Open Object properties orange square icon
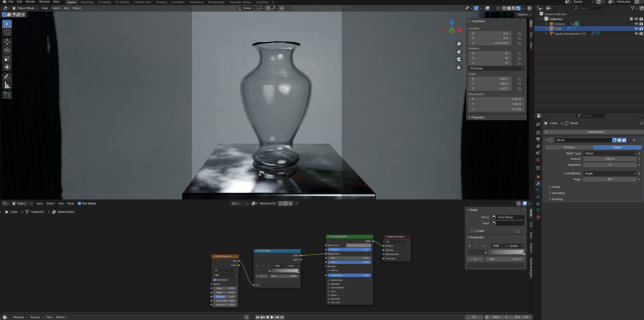 pos(538,176)
